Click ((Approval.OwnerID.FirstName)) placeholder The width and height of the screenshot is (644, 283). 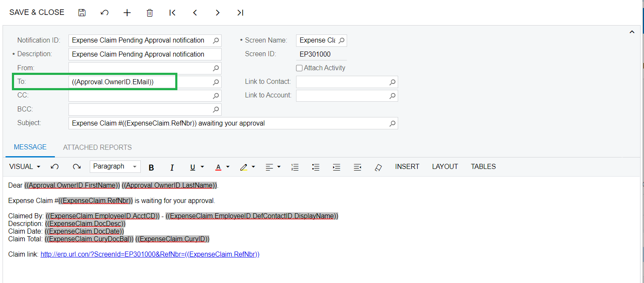coord(72,186)
